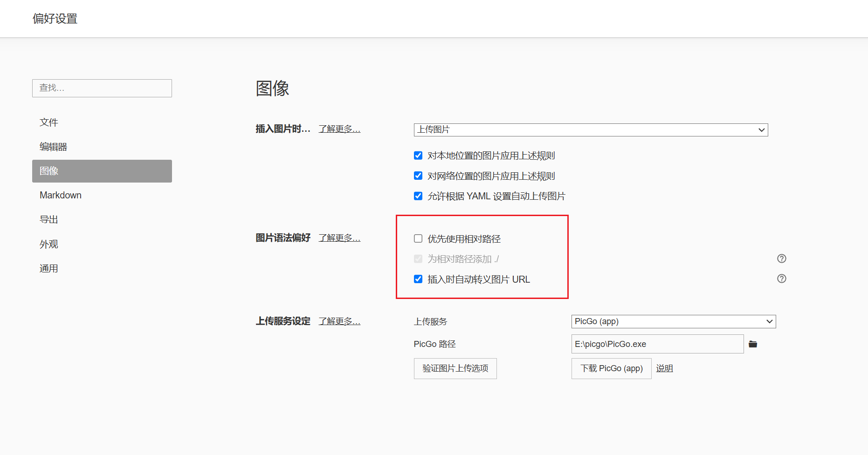Click 验证图片上传选项 button
Viewport: 868px width, 455px height.
tap(455, 368)
